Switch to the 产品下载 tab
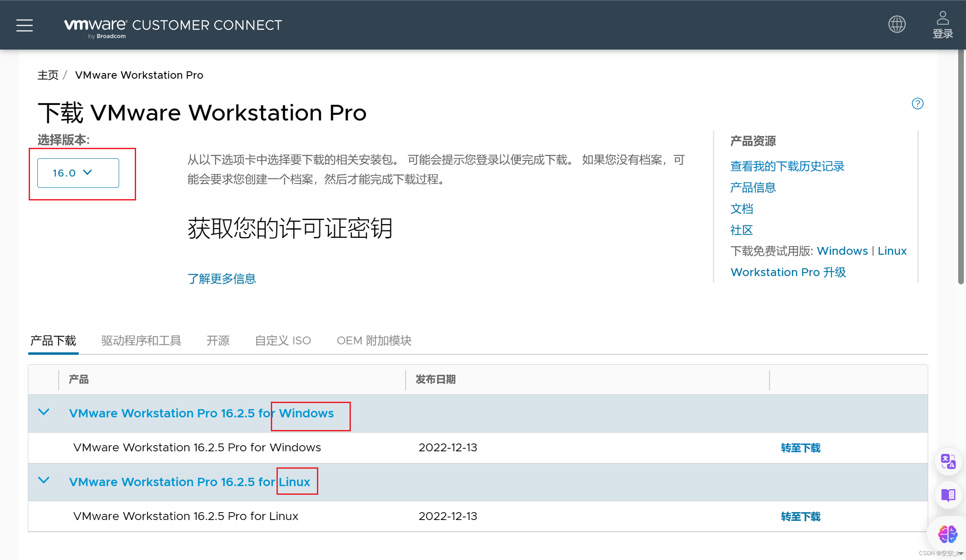Image resolution: width=966 pixels, height=560 pixels. (53, 340)
